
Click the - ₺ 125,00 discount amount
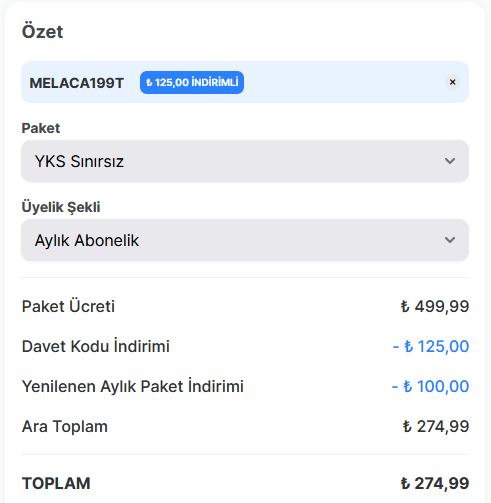[431, 346]
